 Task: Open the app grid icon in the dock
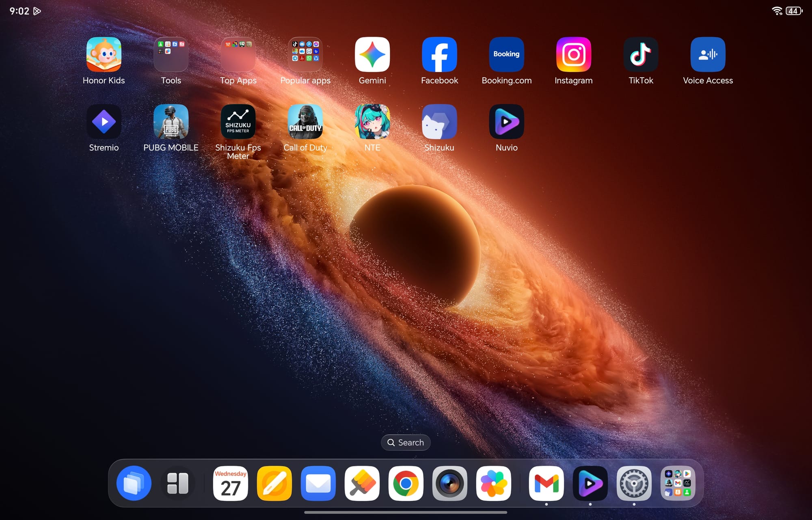tap(178, 483)
